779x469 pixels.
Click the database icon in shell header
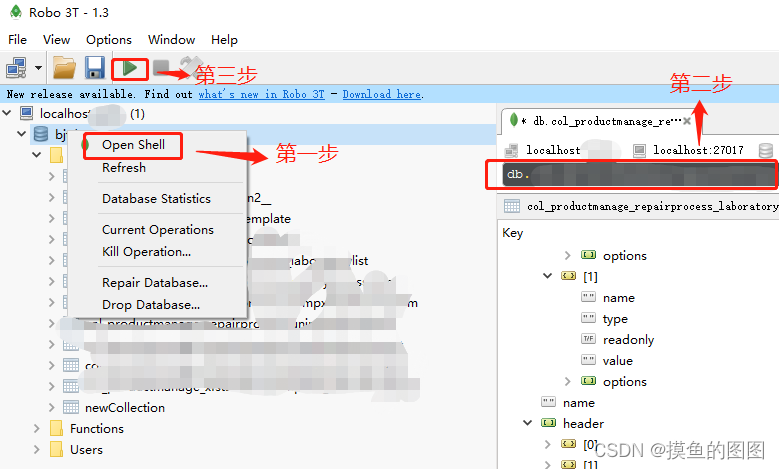click(x=766, y=150)
